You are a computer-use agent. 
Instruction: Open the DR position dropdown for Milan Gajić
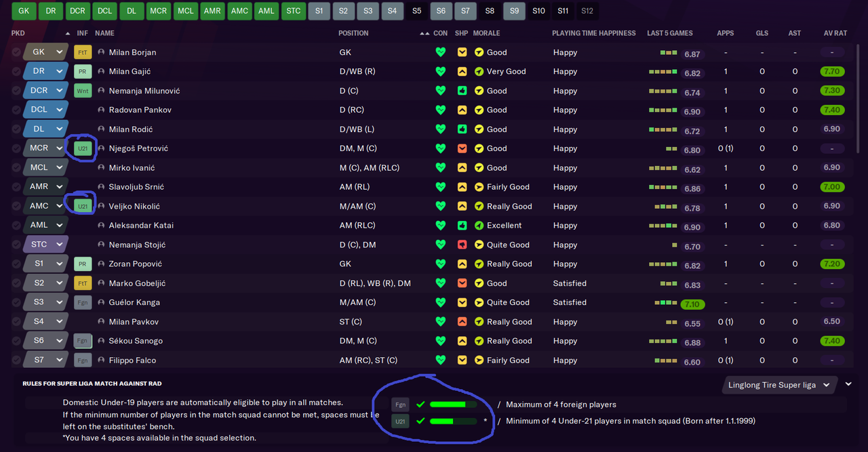[x=45, y=71]
